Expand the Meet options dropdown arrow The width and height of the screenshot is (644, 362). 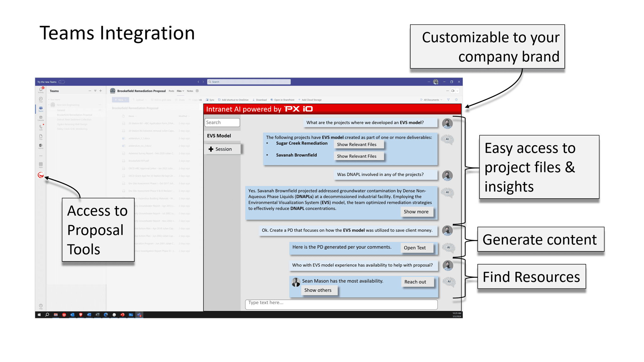[x=458, y=91]
